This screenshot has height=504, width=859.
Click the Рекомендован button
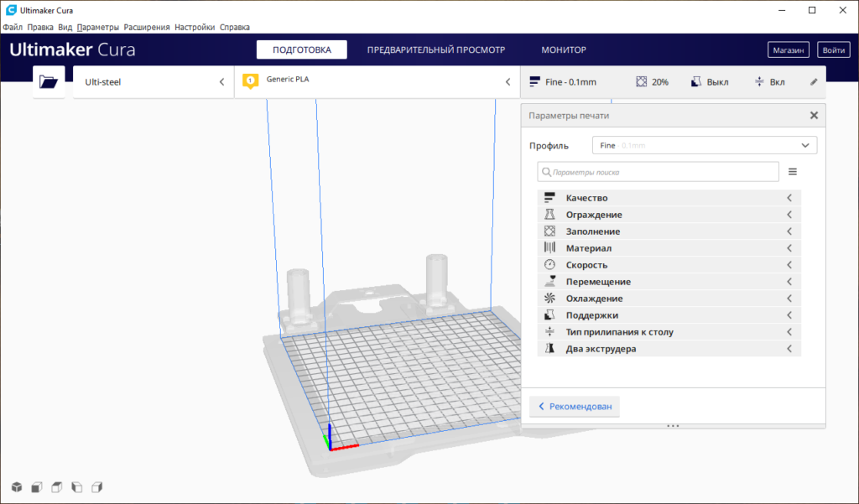575,407
